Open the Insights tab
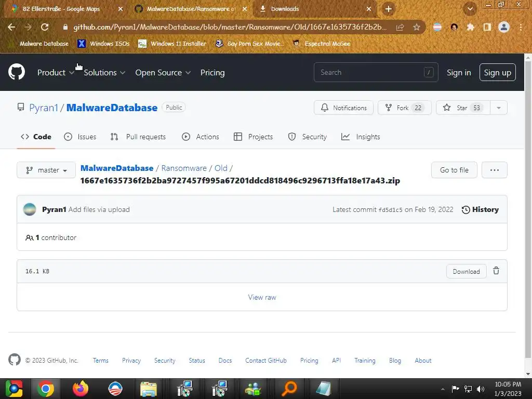The height and width of the screenshot is (399, 532). (361, 137)
